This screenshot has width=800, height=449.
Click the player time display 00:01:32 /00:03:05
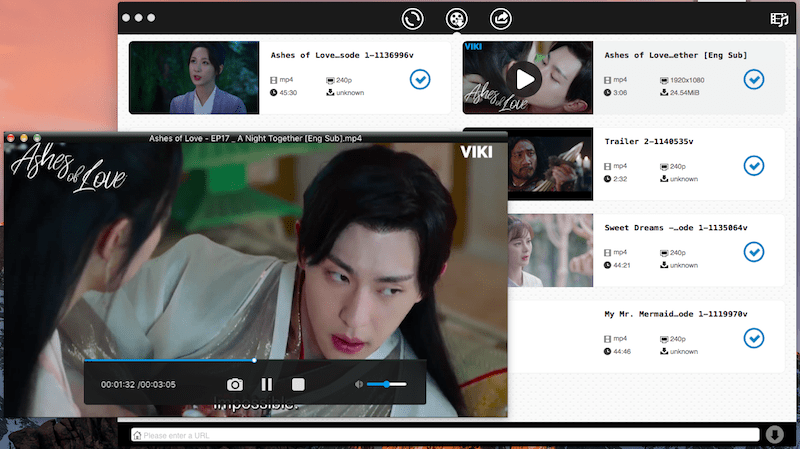[138, 385]
